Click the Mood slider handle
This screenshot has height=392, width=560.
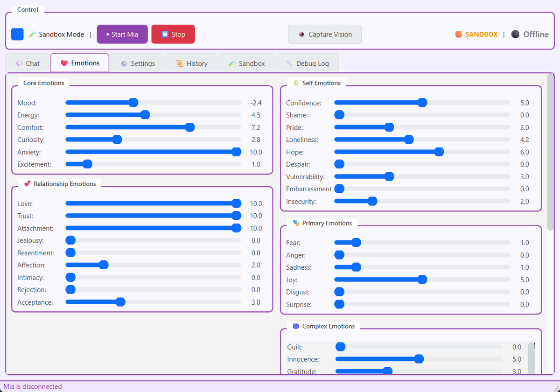coord(133,103)
